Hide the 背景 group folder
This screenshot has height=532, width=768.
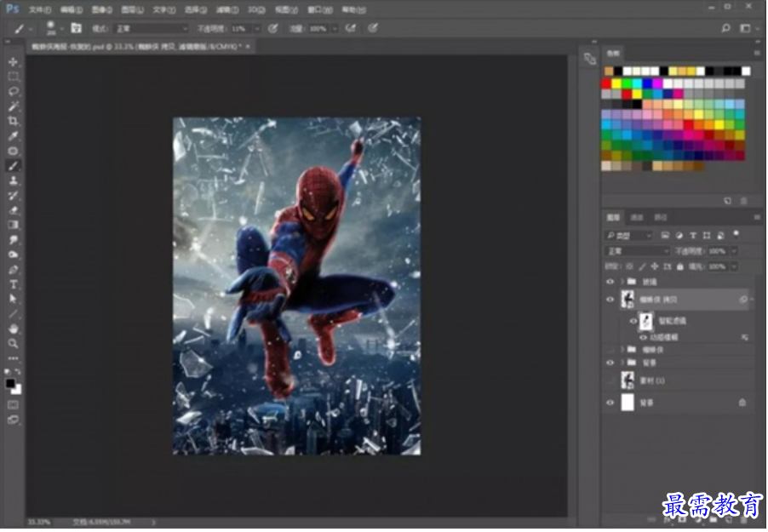(x=610, y=363)
